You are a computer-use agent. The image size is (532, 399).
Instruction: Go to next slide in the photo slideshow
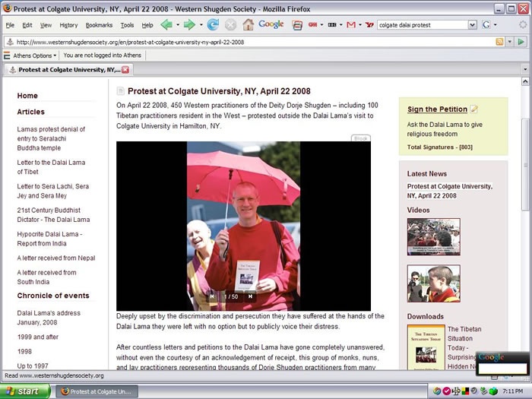point(250,296)
